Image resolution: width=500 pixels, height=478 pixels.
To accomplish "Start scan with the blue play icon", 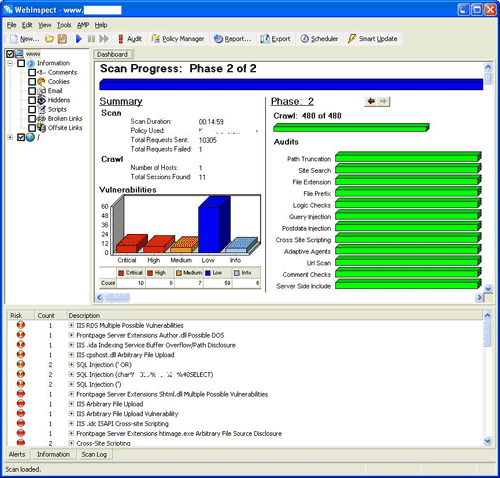I will coord(79,39).
